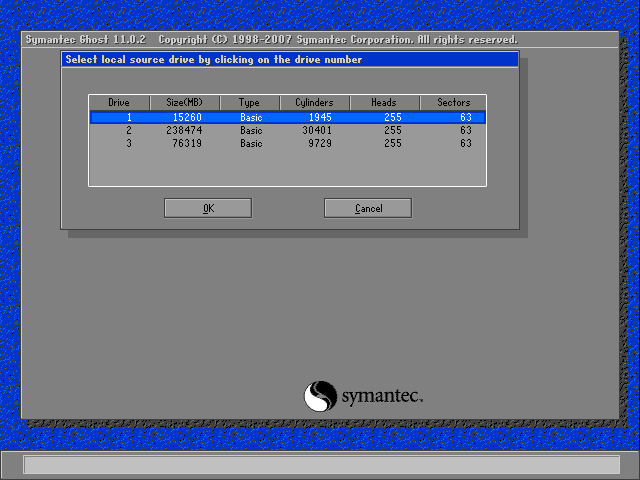Click the sectors value 63 for drive 2
Screen dimensions: 640x480
466,131
